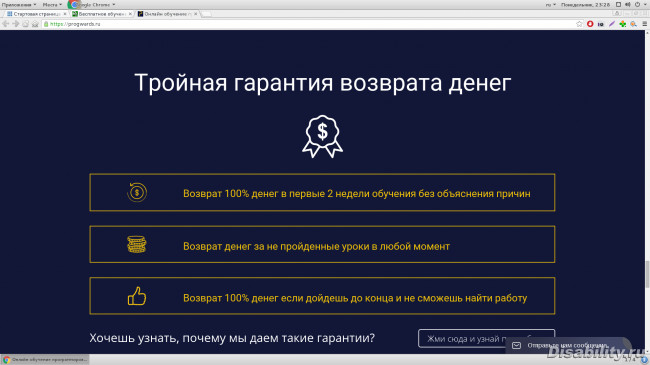Click the red Opera-style extension icon
Image resolution: width=650 pixels, height=365 pixels.
coord(590,24)
